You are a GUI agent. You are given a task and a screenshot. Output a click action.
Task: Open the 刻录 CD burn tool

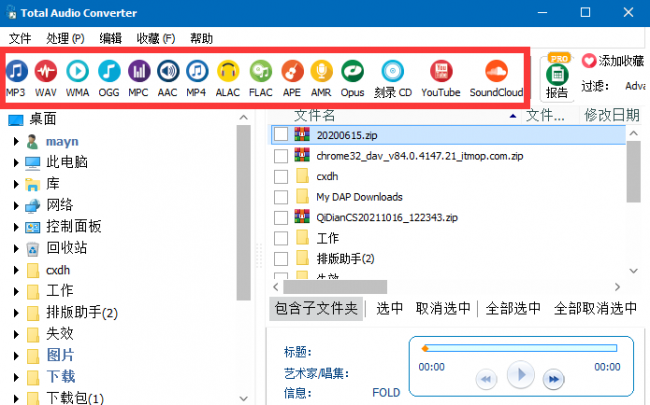coord(393,78)
